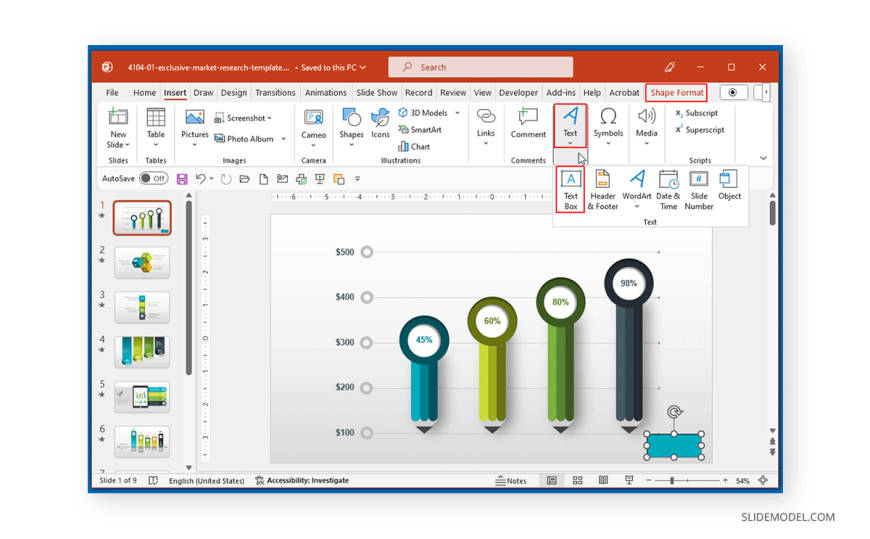This screenshot has height=539, width=870.
Task: Insert Date & Time
Action: click(x=668, y=190)
